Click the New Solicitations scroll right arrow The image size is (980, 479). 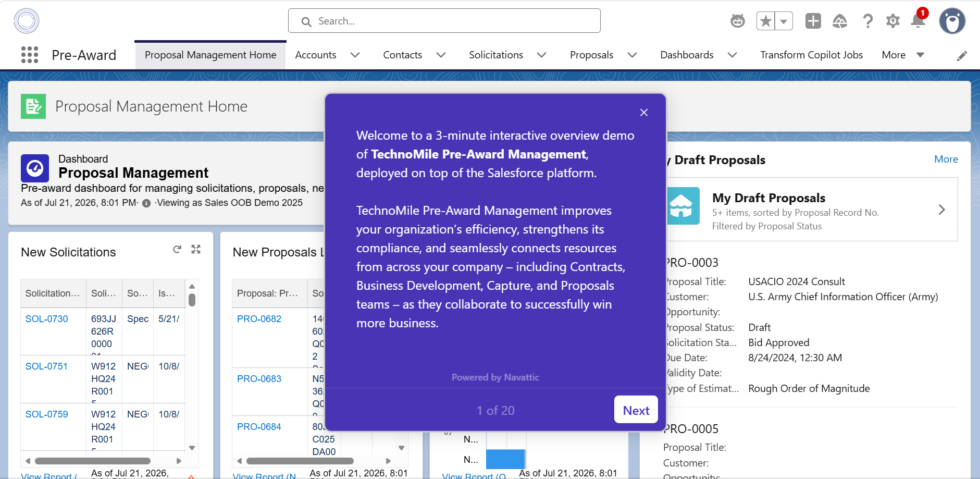(x=179, y=461)
